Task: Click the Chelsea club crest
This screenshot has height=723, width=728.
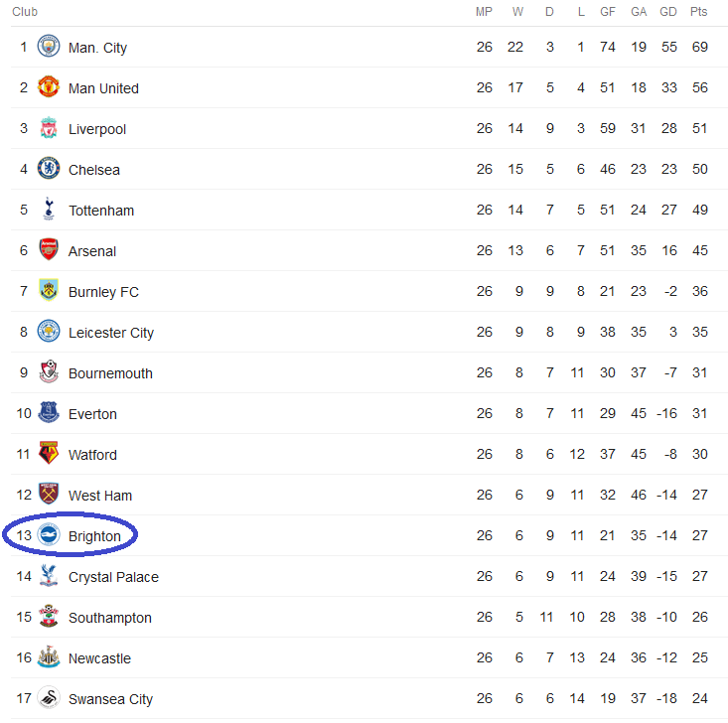Action: point(49,169)
